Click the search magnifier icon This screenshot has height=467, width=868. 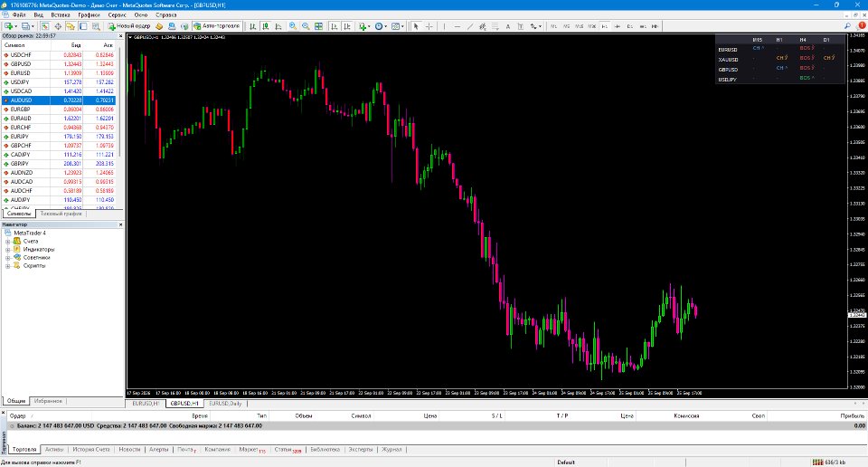pos(847,26)
